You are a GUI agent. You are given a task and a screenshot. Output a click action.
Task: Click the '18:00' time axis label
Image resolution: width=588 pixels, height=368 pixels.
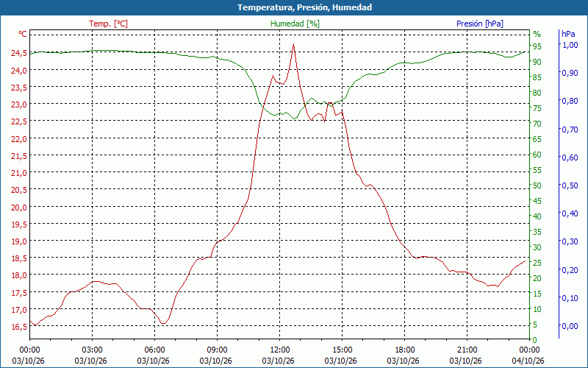click(x=405, y=350)
